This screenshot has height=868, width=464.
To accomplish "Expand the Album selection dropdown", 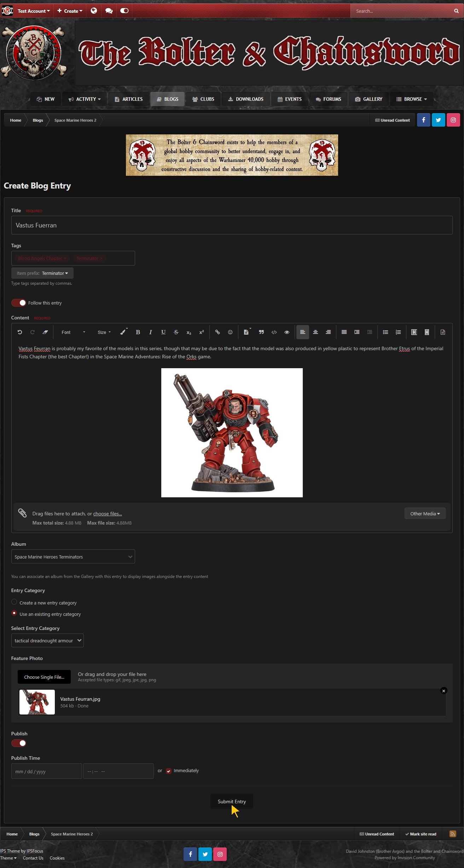I will pos(73,556).
